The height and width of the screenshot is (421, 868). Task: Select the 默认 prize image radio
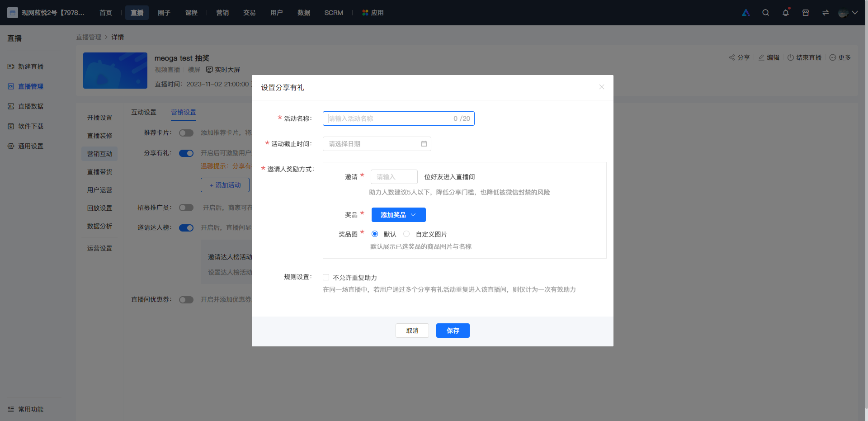tap(375, 234)
